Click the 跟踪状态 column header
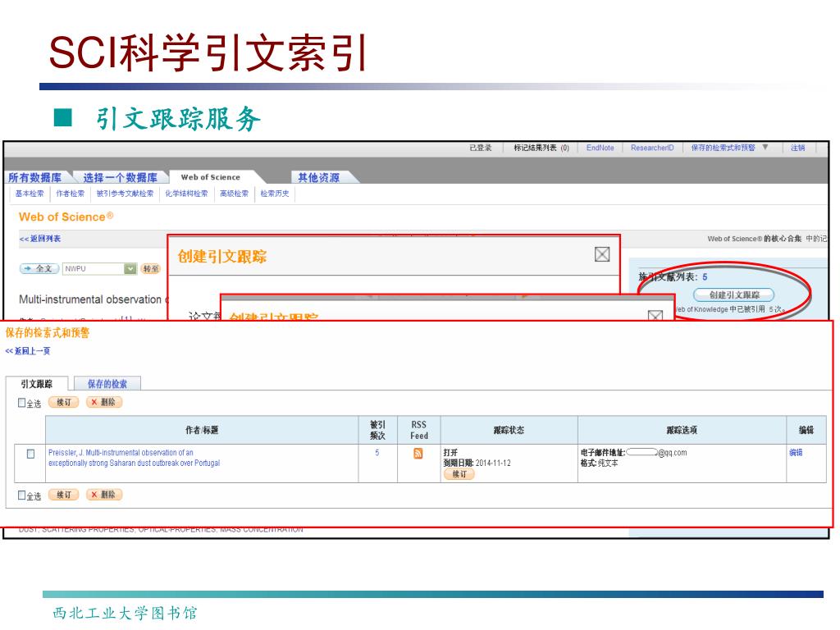 [x=509, y=430]
